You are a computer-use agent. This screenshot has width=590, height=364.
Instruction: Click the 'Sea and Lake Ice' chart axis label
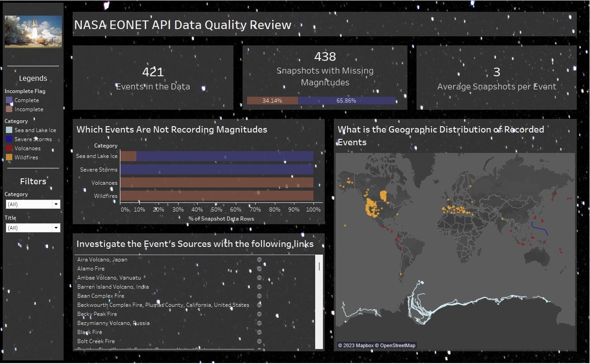pyautogui.click(x=97, y=156)
